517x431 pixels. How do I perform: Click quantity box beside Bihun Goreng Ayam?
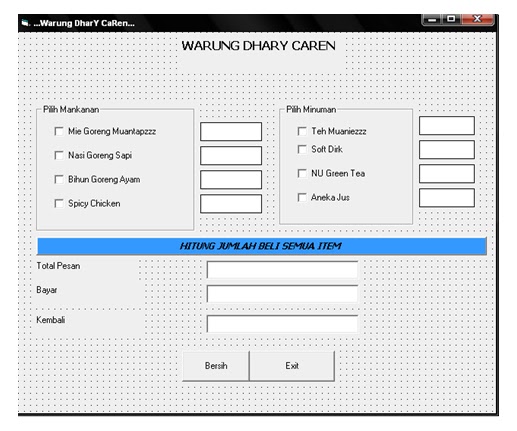pyautogui.click(x=231, y=180)
